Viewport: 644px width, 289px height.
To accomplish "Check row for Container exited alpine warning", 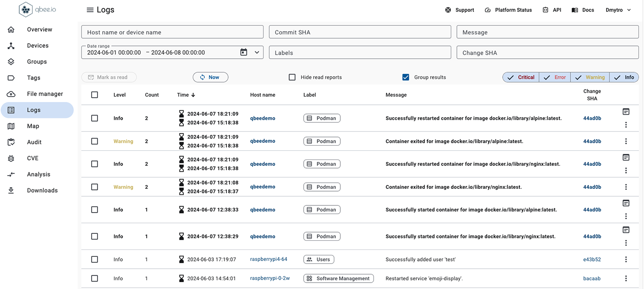I will click(95, 141).
